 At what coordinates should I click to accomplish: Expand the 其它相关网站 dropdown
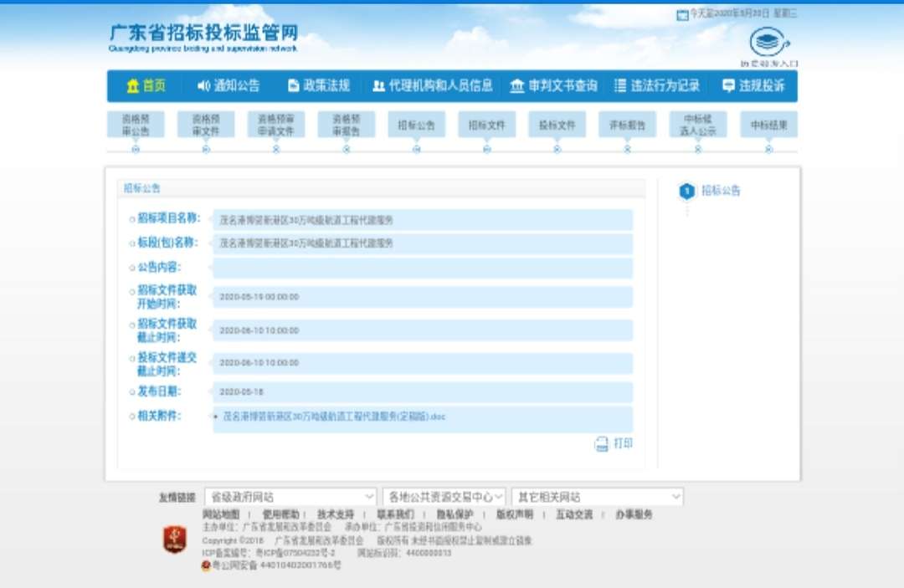tap(598, 497)
